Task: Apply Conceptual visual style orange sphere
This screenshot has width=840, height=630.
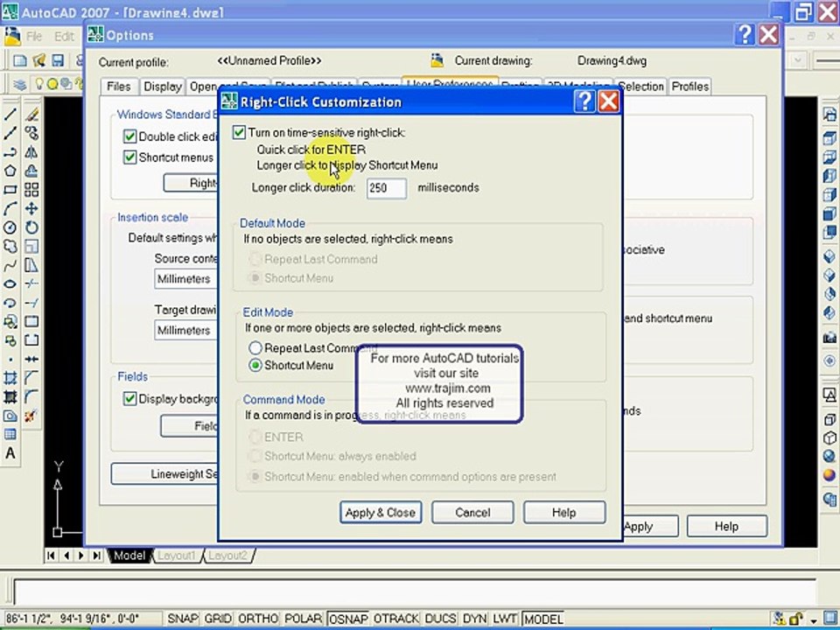Action: coord(829,474)
